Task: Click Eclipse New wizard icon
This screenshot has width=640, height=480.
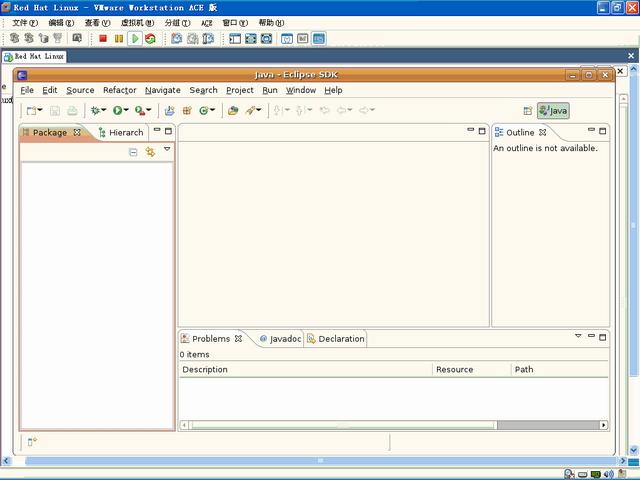Action: (31, 111)
